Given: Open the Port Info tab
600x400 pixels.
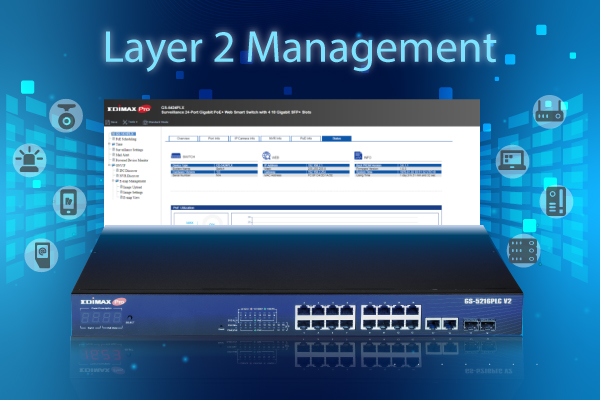Looking at the screenshot, I should click(214, 139).
